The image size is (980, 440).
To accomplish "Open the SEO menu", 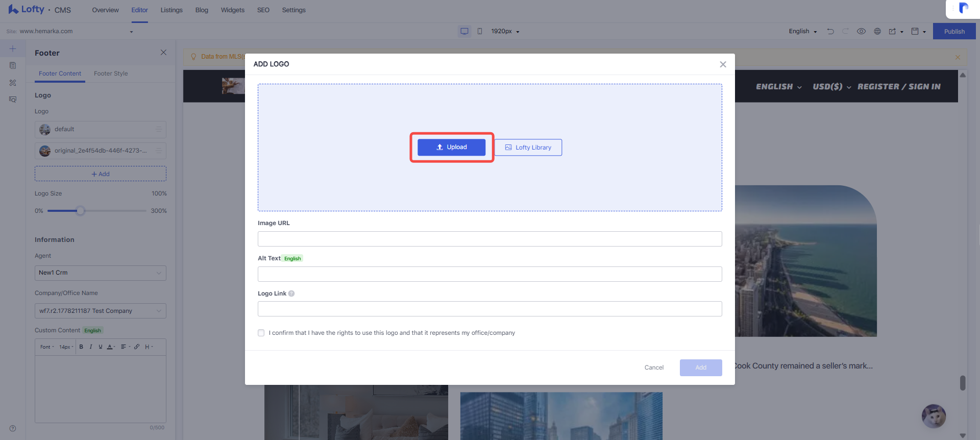I will point(263,10).
